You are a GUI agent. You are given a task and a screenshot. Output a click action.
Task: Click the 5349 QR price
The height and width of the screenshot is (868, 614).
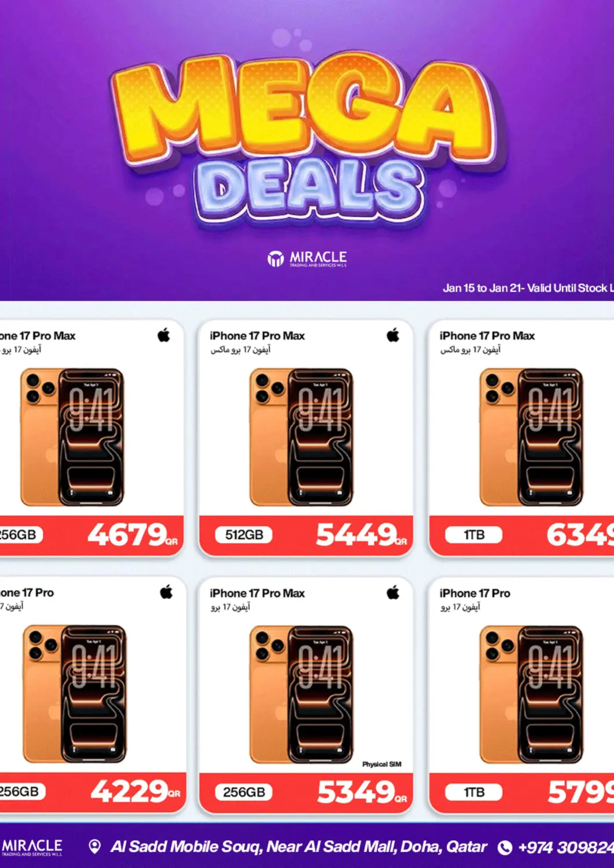tap(362, 792)
